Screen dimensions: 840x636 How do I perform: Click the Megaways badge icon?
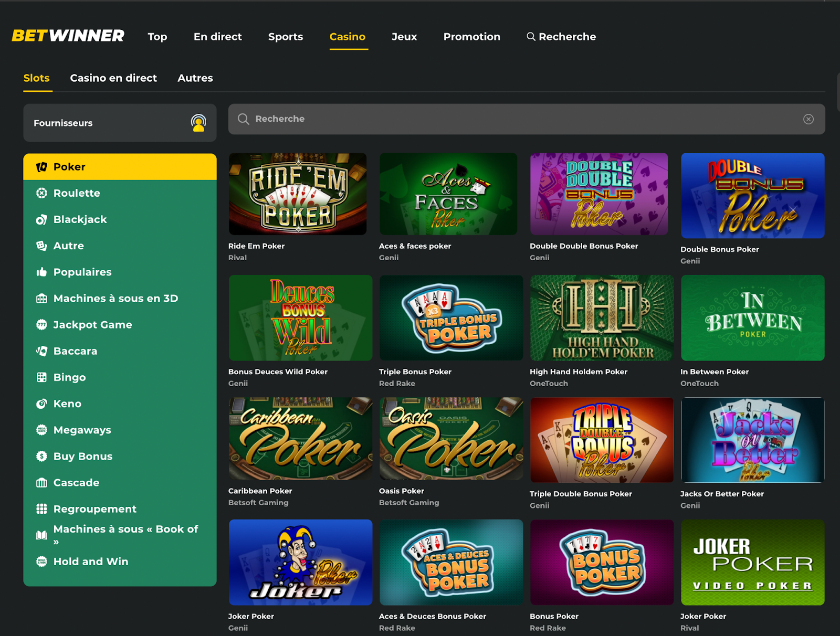[41, 430]
